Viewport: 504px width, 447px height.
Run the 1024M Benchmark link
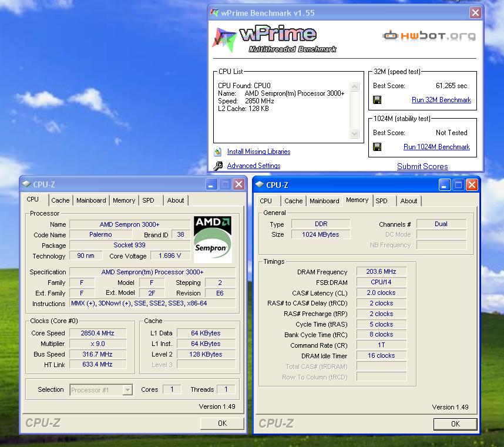[x=436, y=147]
